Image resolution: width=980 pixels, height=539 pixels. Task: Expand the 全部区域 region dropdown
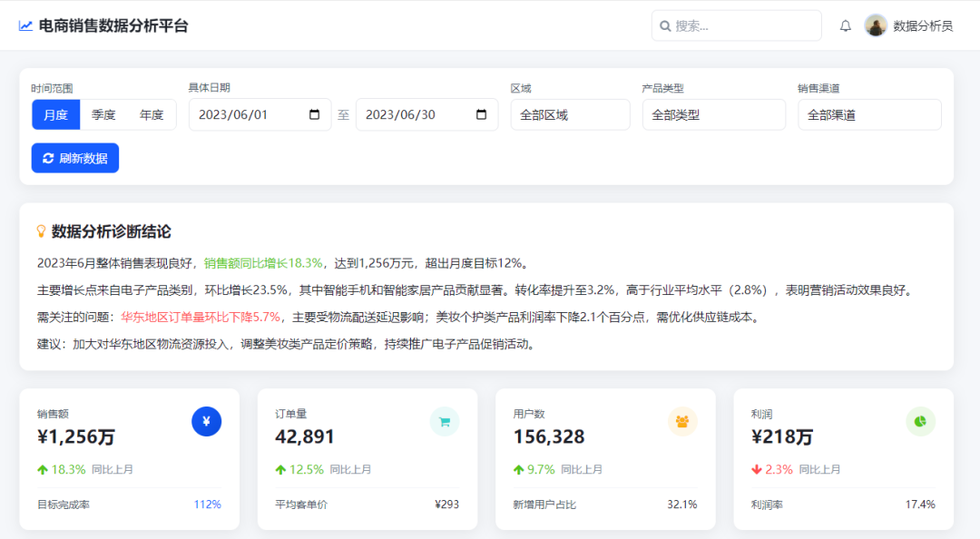point(570,115)
